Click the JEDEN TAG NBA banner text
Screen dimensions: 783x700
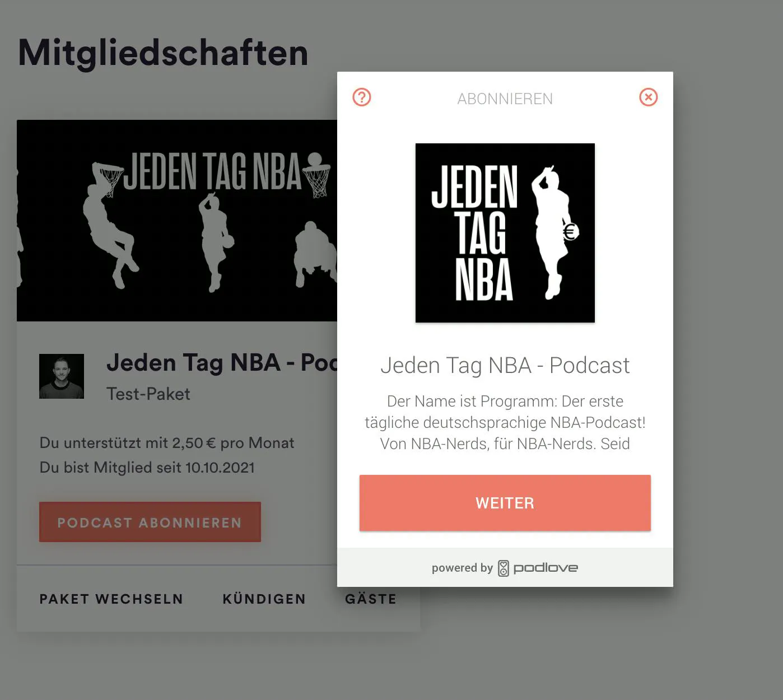[x=212, y=171]
